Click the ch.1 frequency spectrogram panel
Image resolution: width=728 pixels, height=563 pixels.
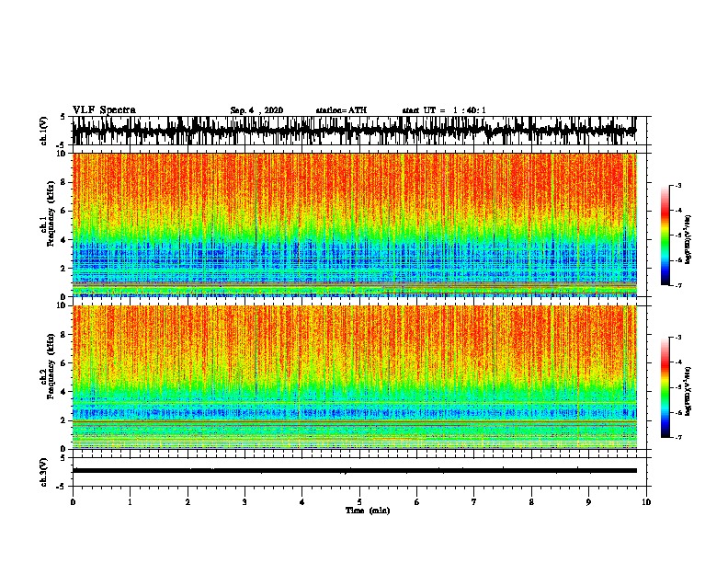pos(354,224)
